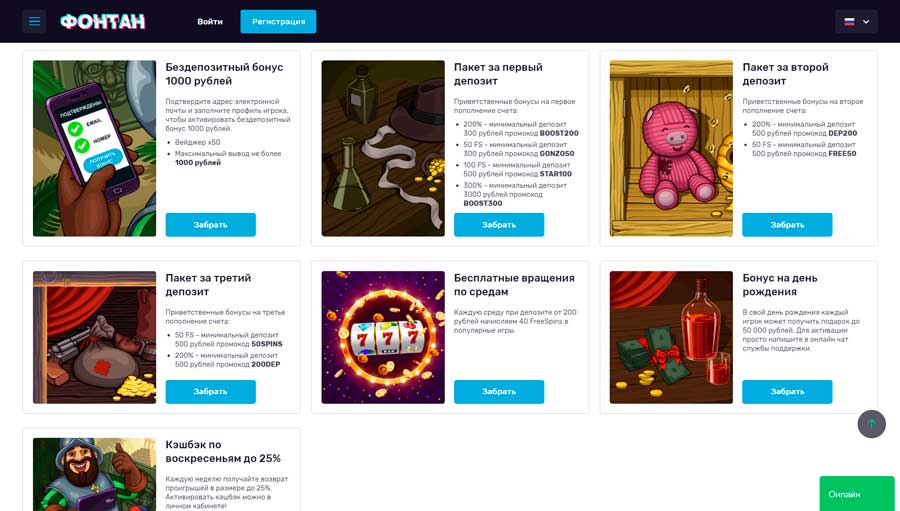Viewport: 900px width, 511px height.
Task: Open the green Онлайн chat widget
Action: (856, 494)
